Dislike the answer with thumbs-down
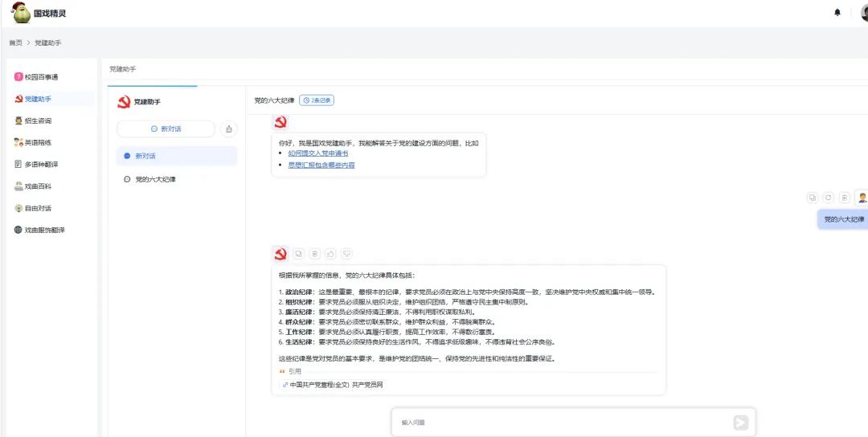Screen dimensions: 868x437 (346, 254)
